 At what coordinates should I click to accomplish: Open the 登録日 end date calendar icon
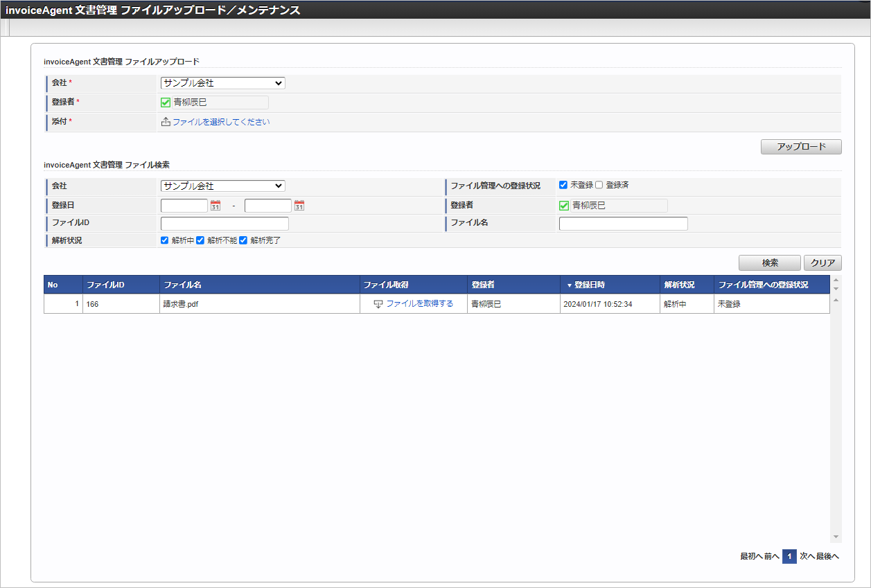[299, 206]
